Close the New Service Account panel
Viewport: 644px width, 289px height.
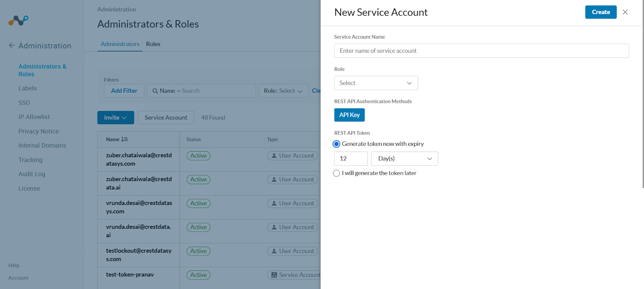[625, 12]
